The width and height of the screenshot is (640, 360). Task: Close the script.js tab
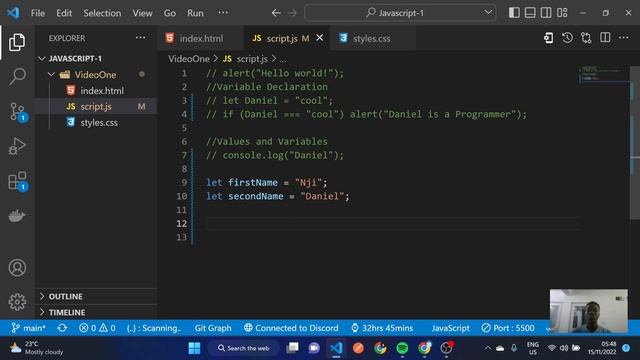[320, 38]
